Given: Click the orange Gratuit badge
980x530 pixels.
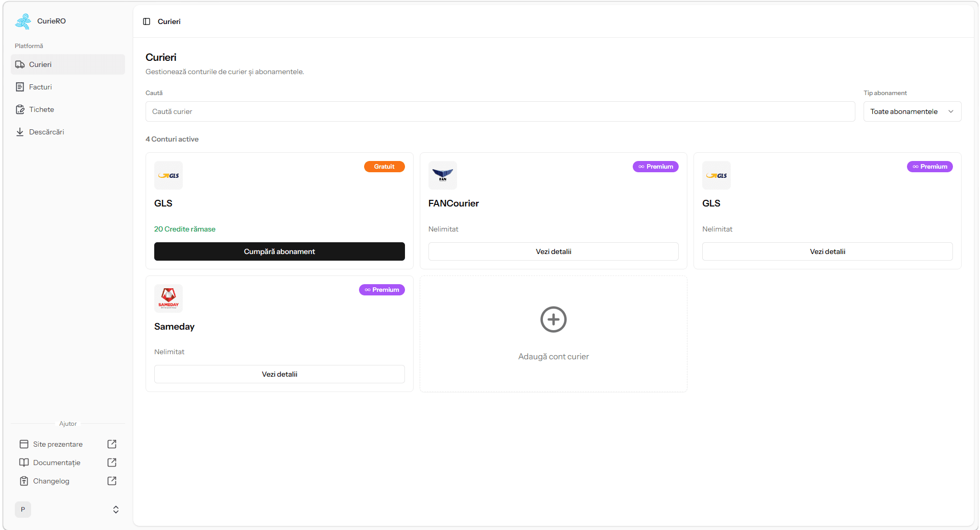Looking at the screenshot, I should (384, 167).
